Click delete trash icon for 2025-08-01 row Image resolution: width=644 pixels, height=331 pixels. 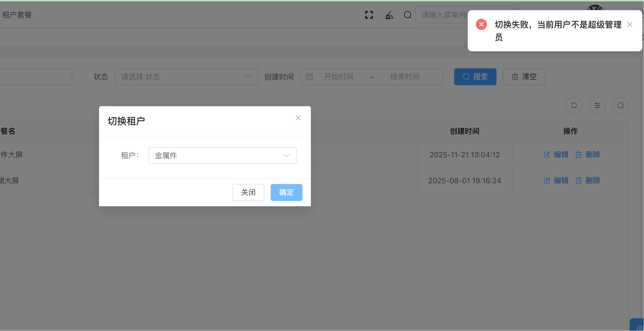click(x=579, y=181)
